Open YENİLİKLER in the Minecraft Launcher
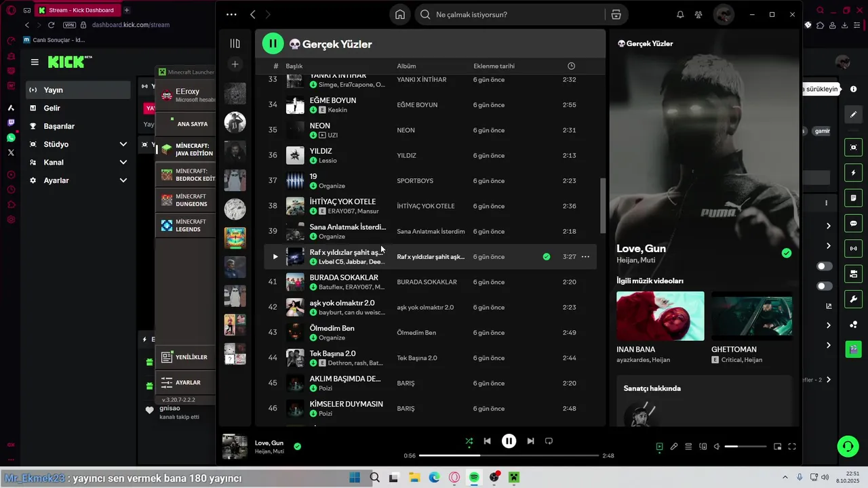The height and width of the screenshot is (488, 868). [186, 357]
